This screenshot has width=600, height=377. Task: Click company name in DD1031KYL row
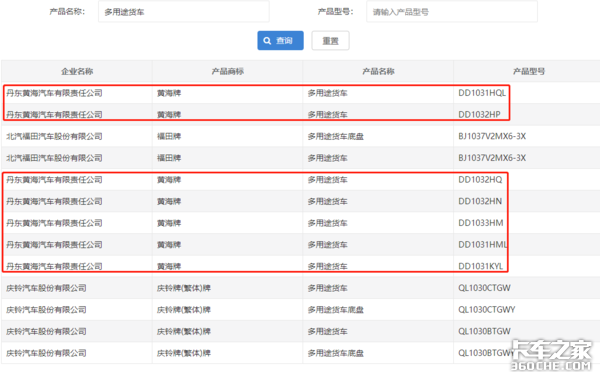(54, 266)
